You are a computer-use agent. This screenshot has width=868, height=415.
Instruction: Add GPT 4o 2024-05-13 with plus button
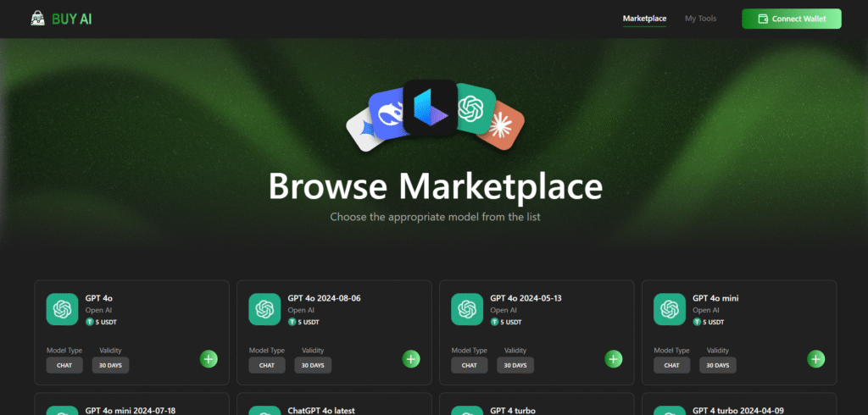614,359
